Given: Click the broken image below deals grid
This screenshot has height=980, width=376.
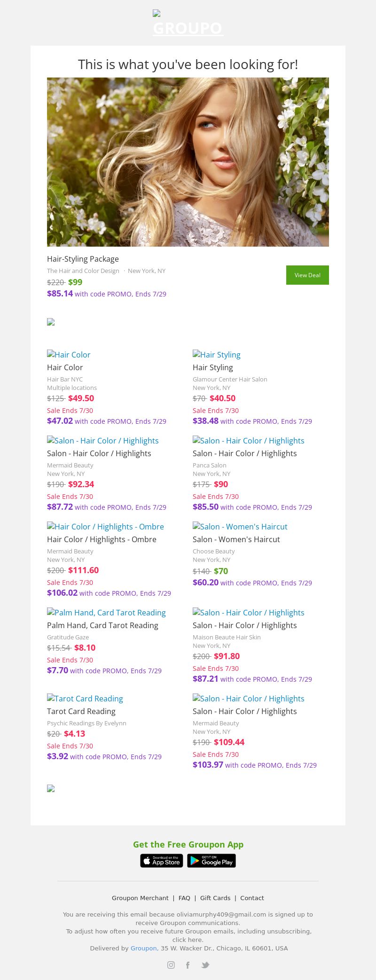Looking at the screenshot, I should 51,788.
